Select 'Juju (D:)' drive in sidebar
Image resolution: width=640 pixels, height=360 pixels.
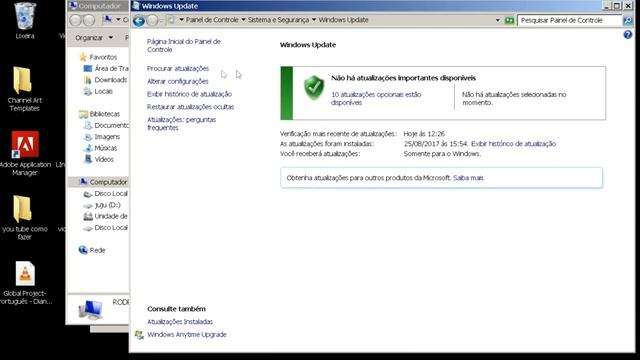point(107,205)
